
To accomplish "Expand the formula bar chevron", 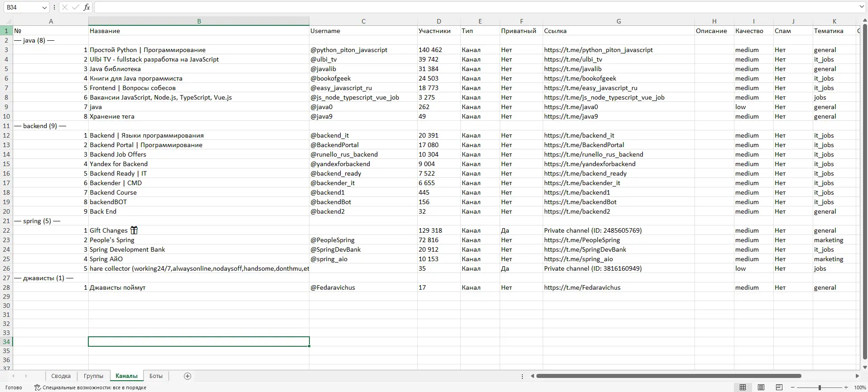I will coord(862,7).
